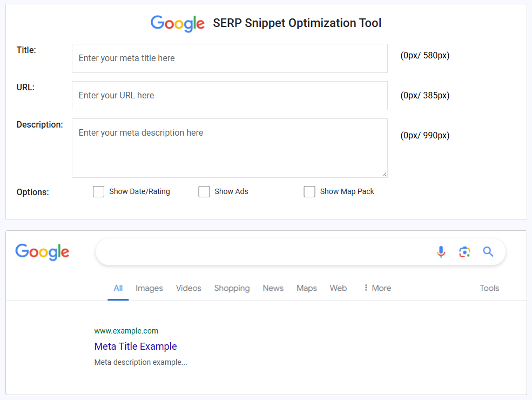This screenshot has width=532, height=400.
Task: Click the SERP Snippet Optimization Tool heading
Action: point(297,23)
